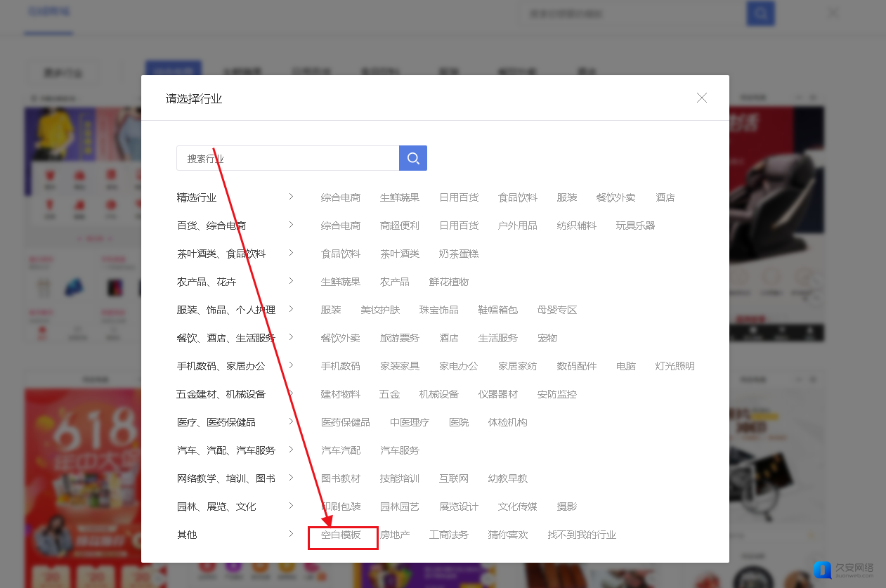This screenshot has height=588, width=886.
Task: Open the 旅游票务 industry option
Action: point(399,338)
